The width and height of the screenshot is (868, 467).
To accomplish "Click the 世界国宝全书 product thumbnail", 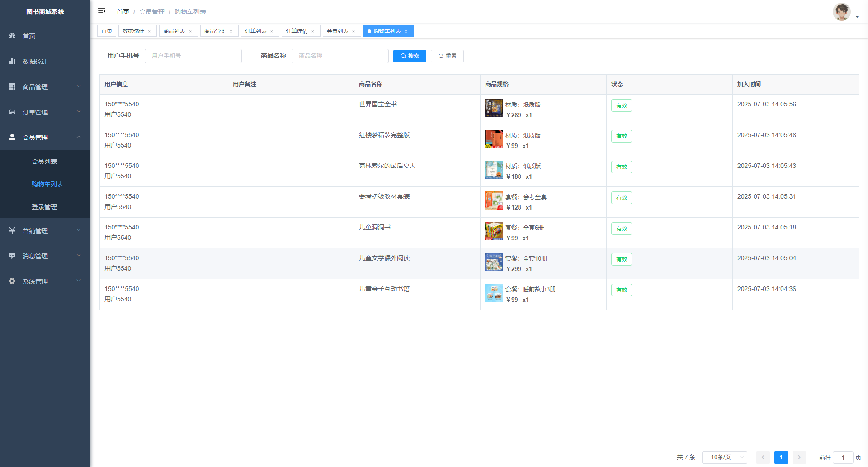I will pos(494,108).
